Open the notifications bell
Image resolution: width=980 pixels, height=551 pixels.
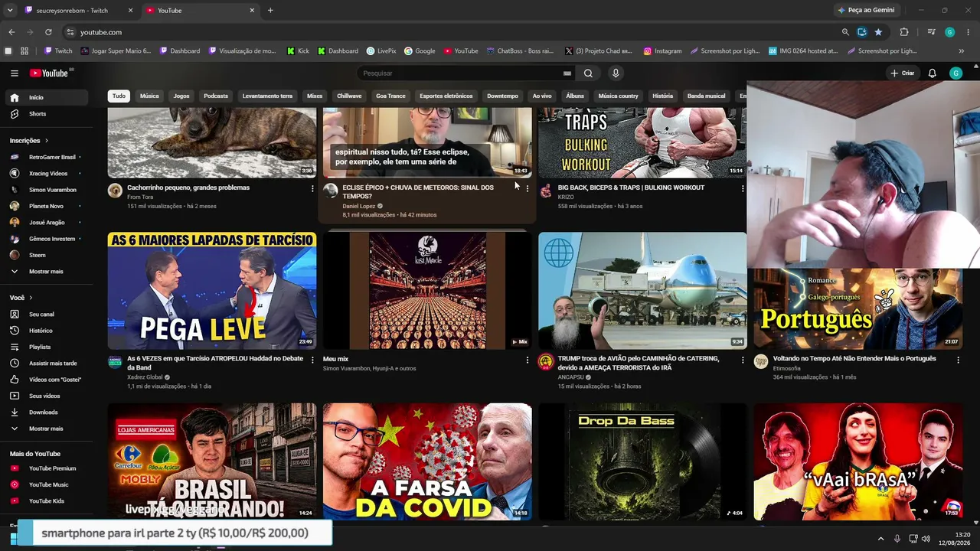pos(933,73)
